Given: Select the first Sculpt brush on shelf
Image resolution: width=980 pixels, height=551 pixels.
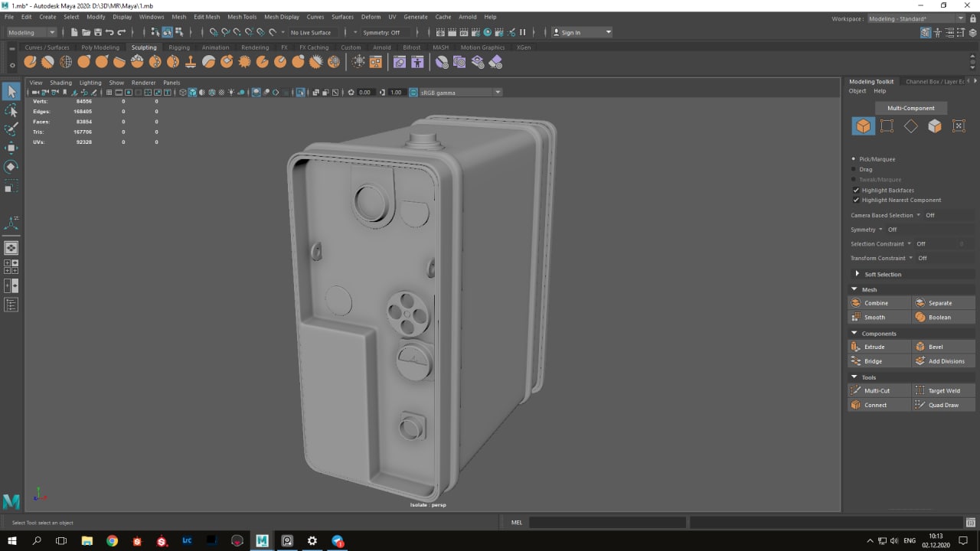Looking at the screenshot, I should [30, 62].
